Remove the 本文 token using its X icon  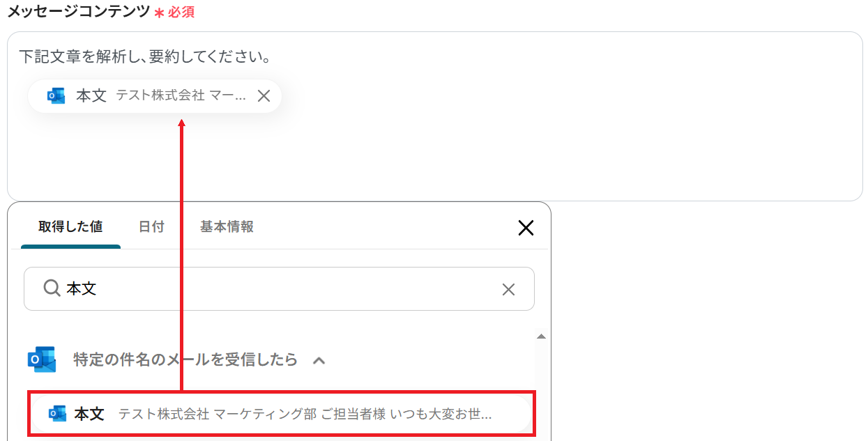point(264,95)
